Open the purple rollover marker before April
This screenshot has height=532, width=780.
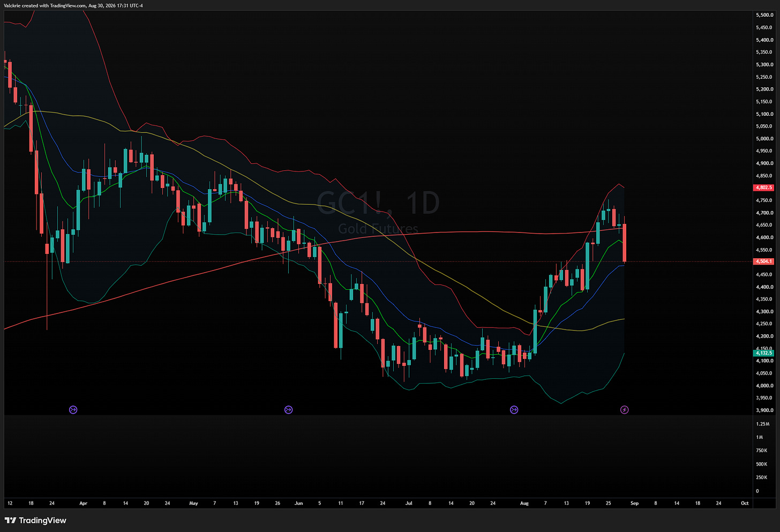(73, 410)
